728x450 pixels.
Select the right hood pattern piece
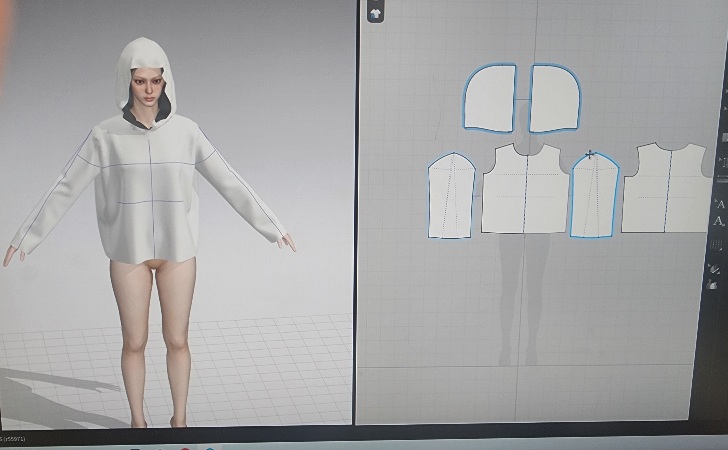point(554,98)
